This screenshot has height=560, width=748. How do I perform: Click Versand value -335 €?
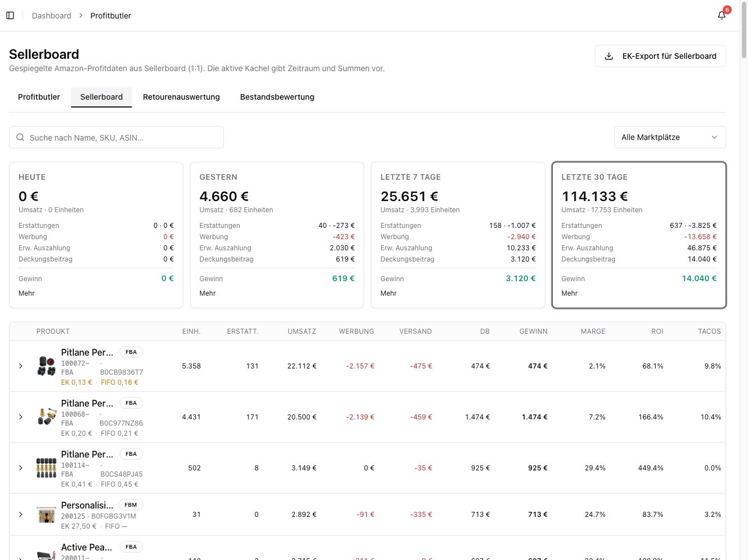point(421,515)
